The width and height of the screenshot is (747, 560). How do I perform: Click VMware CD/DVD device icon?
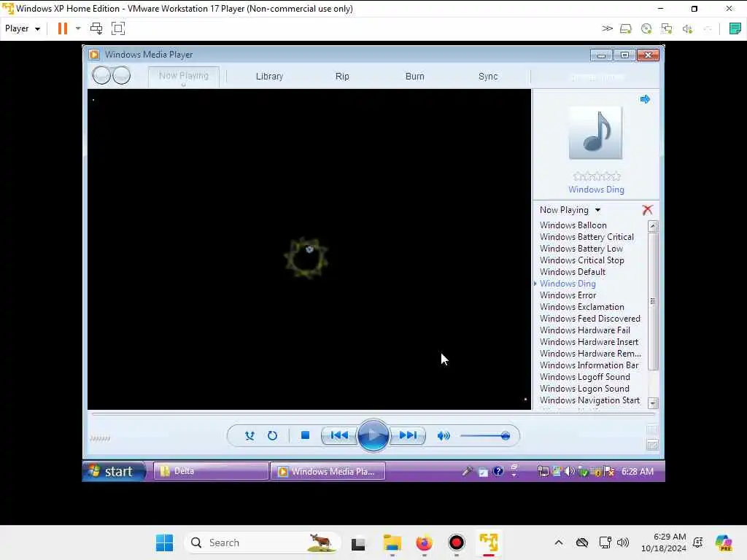pos(646,29)
